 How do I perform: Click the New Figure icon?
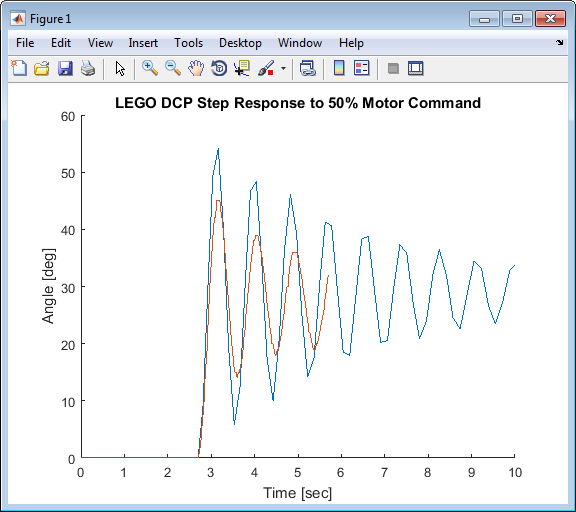tap(19, 68)
